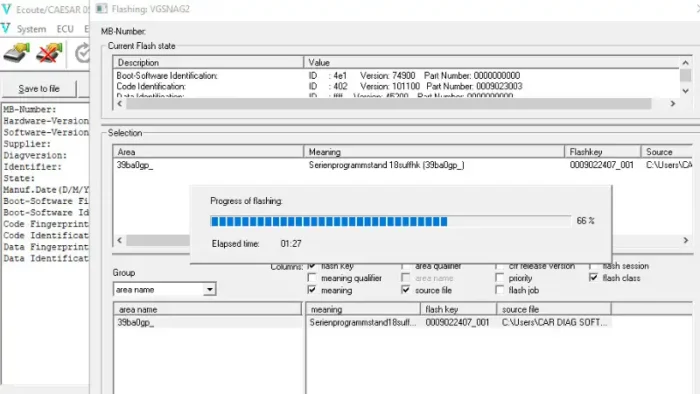Click the Vediamo V application icon
The width and height of the screenshot is (700, 394).
click(x=6, y=9)
